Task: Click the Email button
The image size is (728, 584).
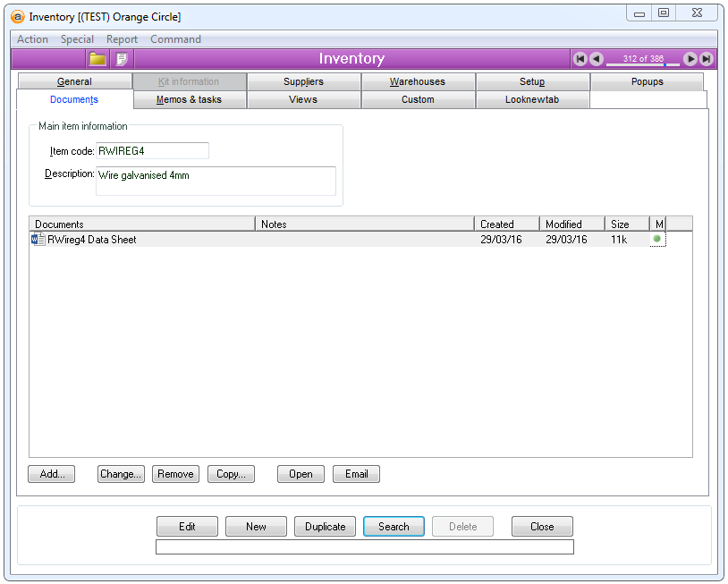Action: click(356, 474)
